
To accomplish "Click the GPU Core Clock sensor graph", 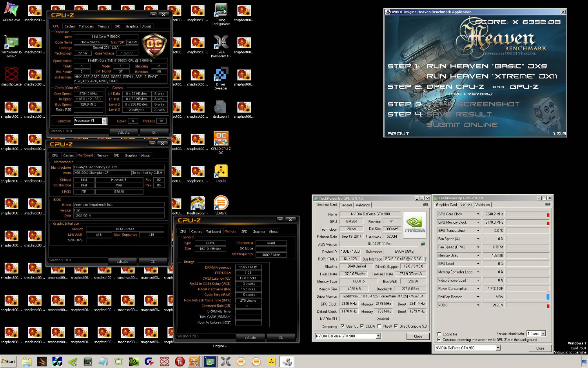I will coord(528,214).
